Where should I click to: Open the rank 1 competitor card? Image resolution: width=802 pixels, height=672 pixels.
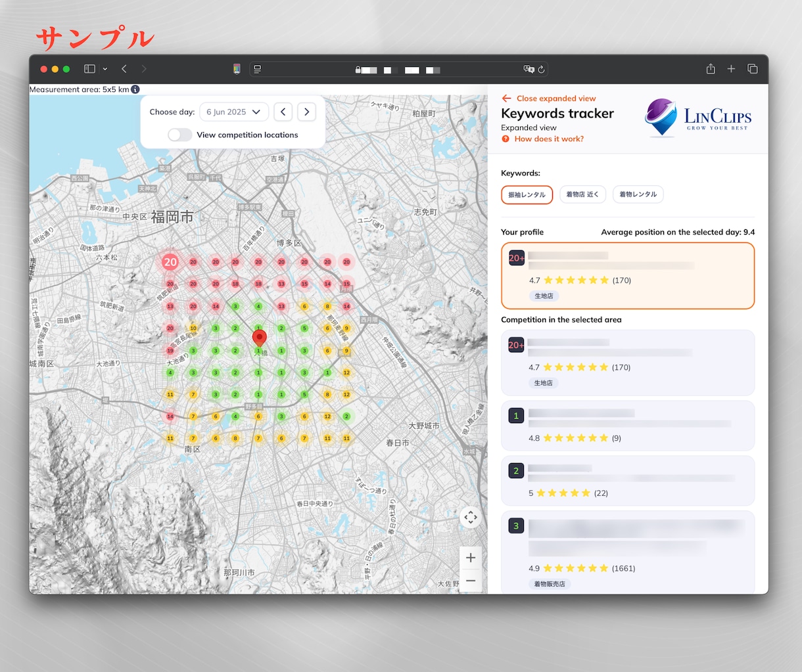[628, 426]
